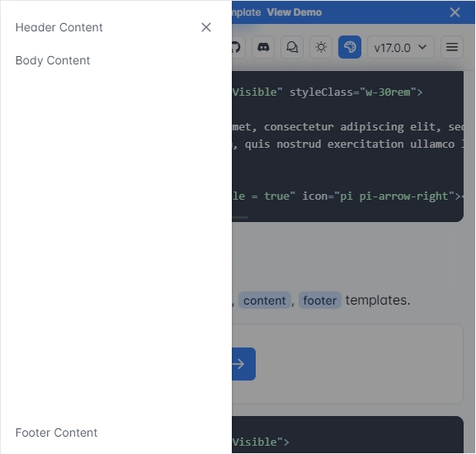Click the footer template tag
The image size is (476, 454).
click(319, 300)
